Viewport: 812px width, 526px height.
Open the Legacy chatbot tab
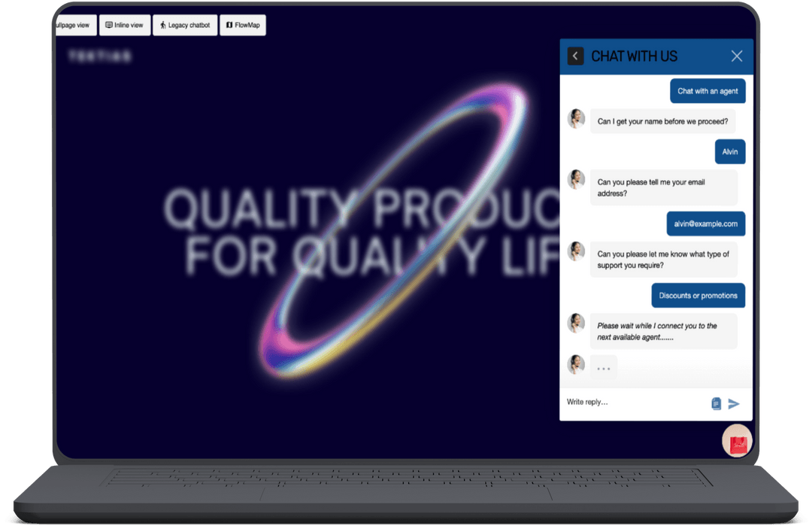click(x=185, y=25)
